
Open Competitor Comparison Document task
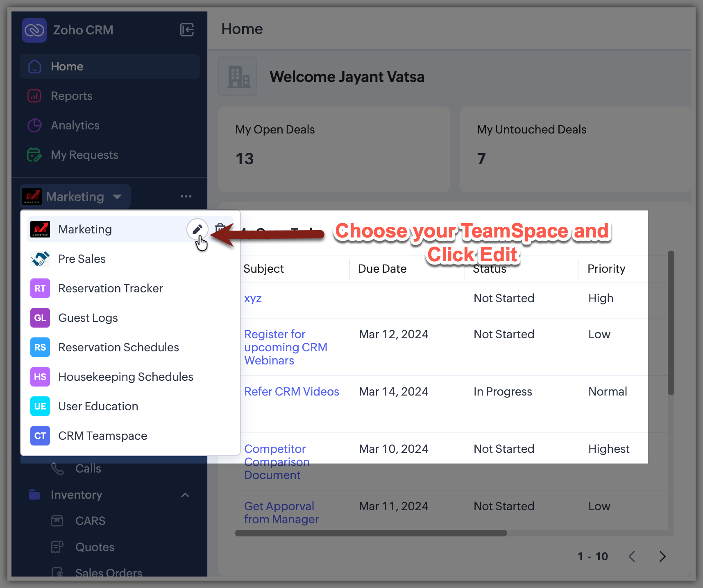[277, 462]
